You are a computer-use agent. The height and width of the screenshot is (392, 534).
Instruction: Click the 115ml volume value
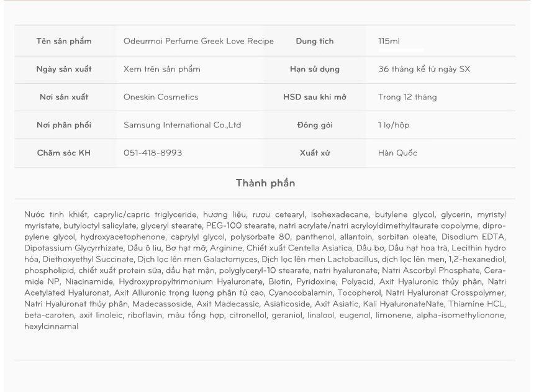tap(389, 42)
